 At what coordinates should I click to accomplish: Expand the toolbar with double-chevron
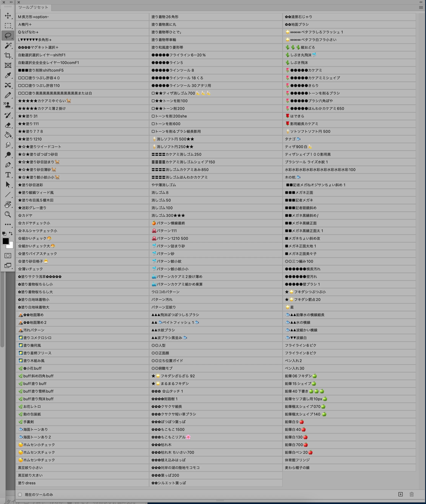pyautogui.click(x=11, y=2)
